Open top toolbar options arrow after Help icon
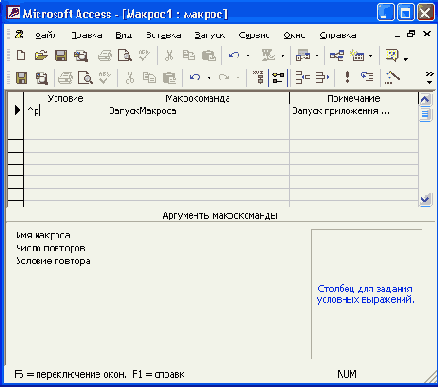The image size is (438, 387). pyautogui.click(x=406, y=59)
